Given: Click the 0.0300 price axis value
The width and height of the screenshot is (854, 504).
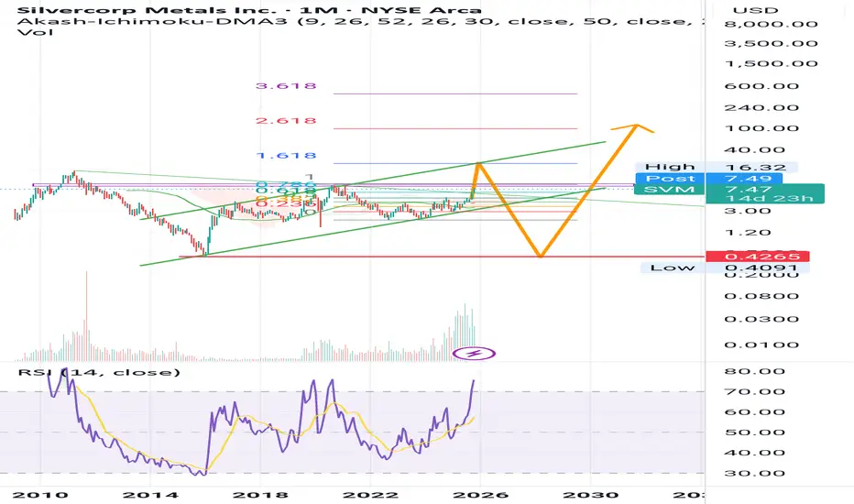Looking at the screenshot, I should [x=761, y=319].
